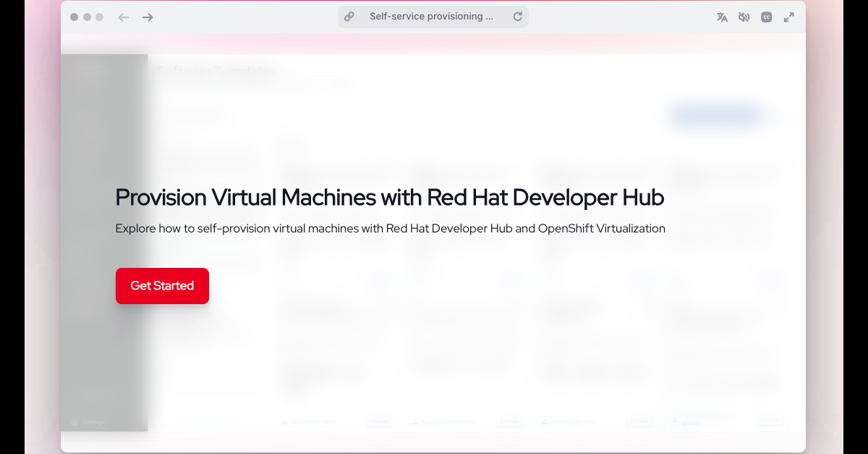Click the blurred blue button at top right

(x=715, y=116)
